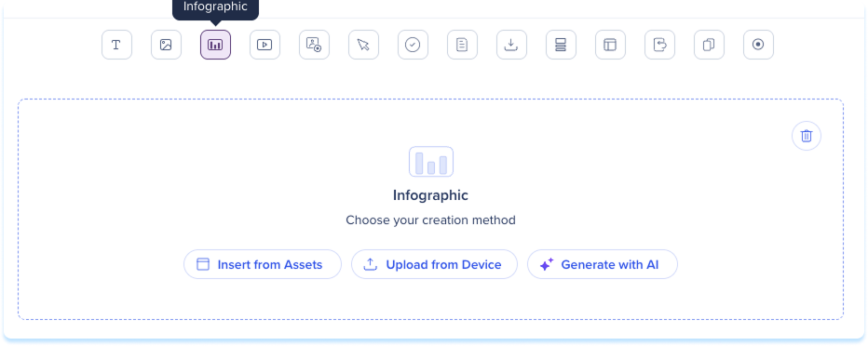Click the highlighted Infographic bar-chart icon
The width and height of the screenshot is (868, 346).
click(215, 45)
